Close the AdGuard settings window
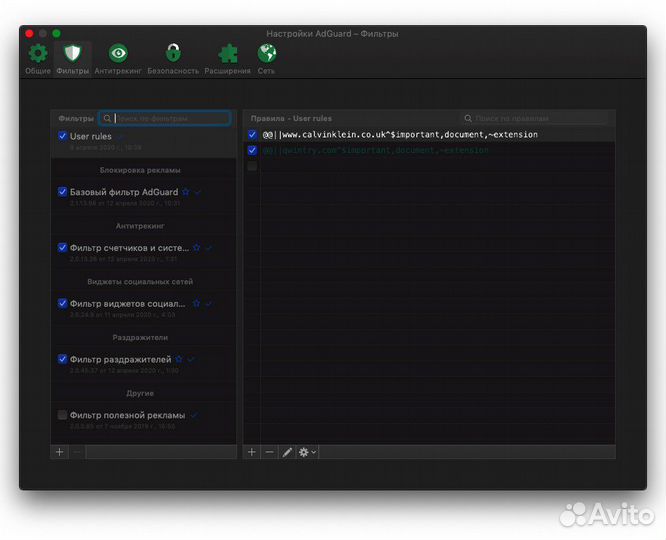 (29, 34)
